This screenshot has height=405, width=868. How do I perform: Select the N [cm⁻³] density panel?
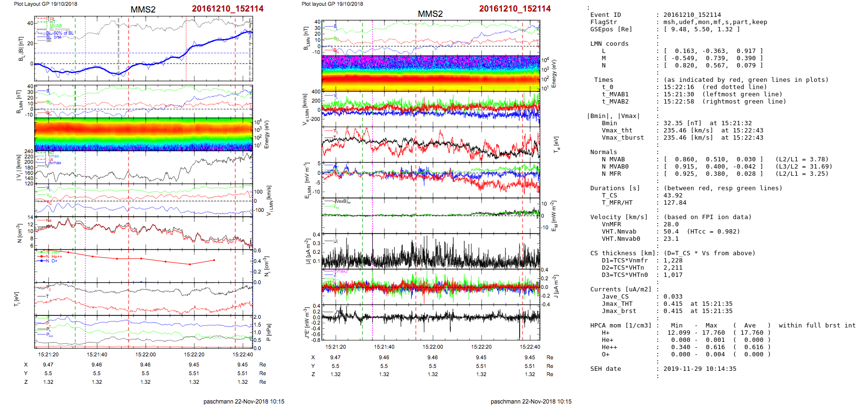click(x=143, y=233)
